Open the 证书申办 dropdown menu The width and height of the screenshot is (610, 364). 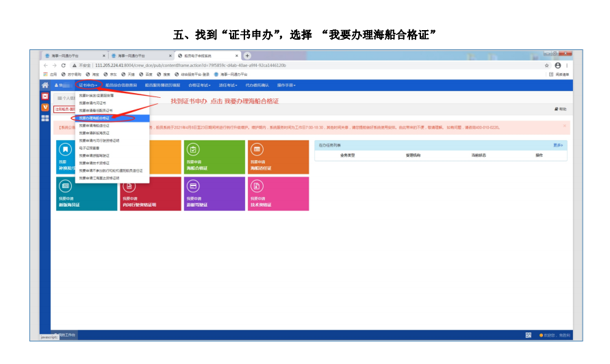tap(88, 85)
